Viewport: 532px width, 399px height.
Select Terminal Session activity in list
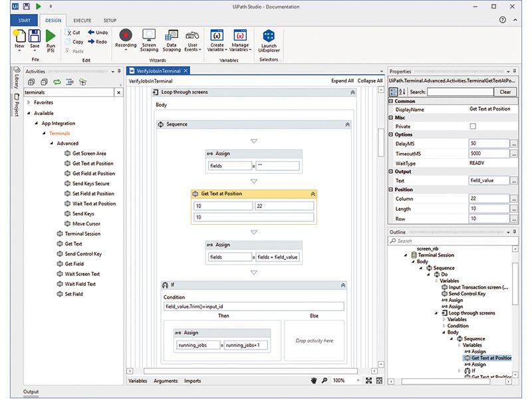(x=78, y=234)
